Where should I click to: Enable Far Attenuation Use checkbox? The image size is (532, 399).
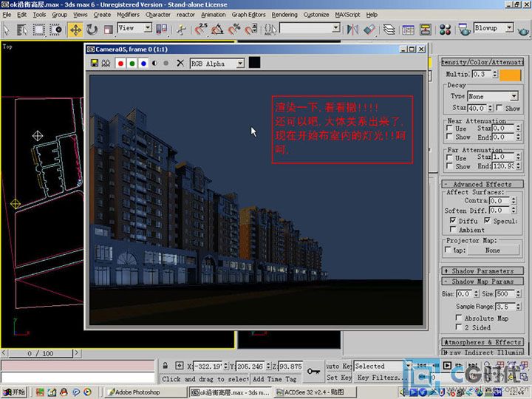[449, 158]
